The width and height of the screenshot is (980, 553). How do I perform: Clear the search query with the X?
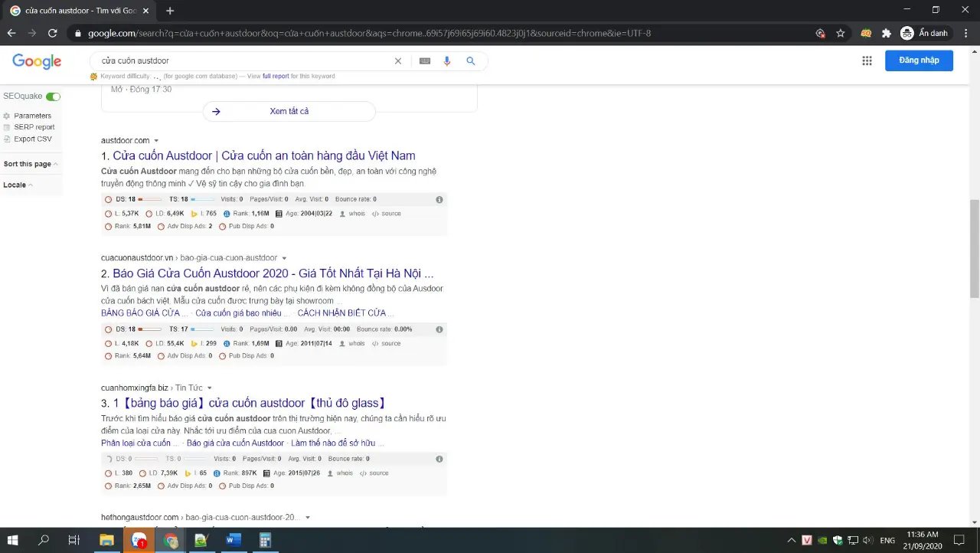point(398,61)
